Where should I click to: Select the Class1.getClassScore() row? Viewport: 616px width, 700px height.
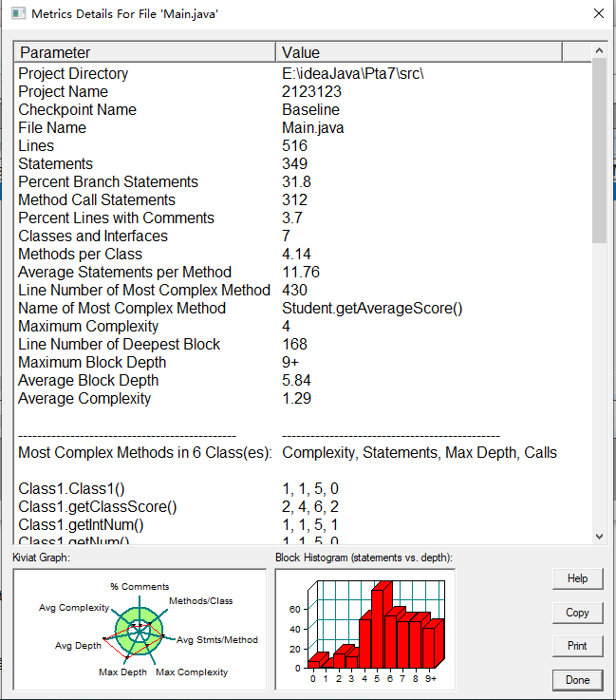303,506
